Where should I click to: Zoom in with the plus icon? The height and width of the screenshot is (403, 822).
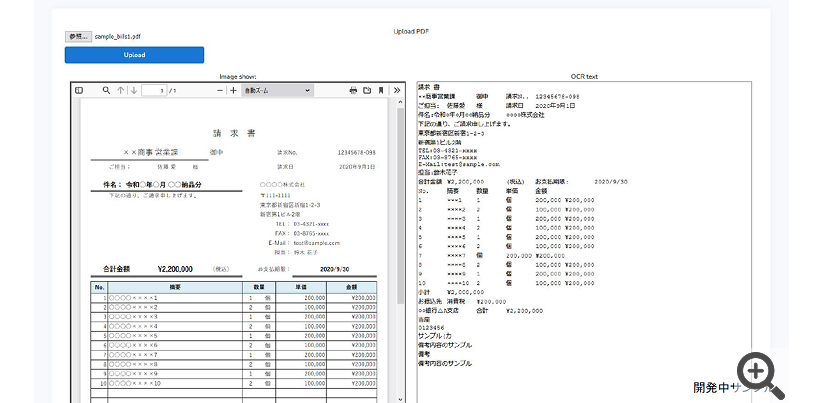pos(233,91)
